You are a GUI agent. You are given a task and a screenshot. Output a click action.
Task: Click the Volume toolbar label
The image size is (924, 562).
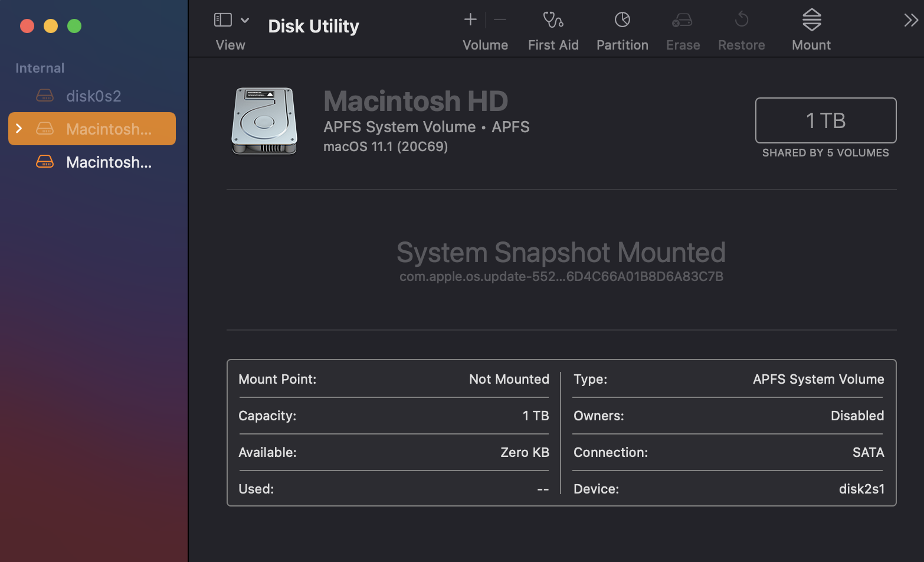[x=485, y=45]
